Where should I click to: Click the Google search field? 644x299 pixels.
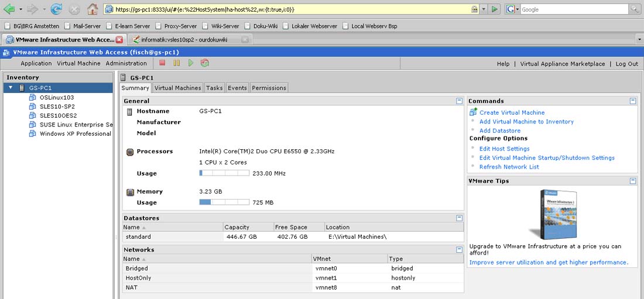point(575,9)
